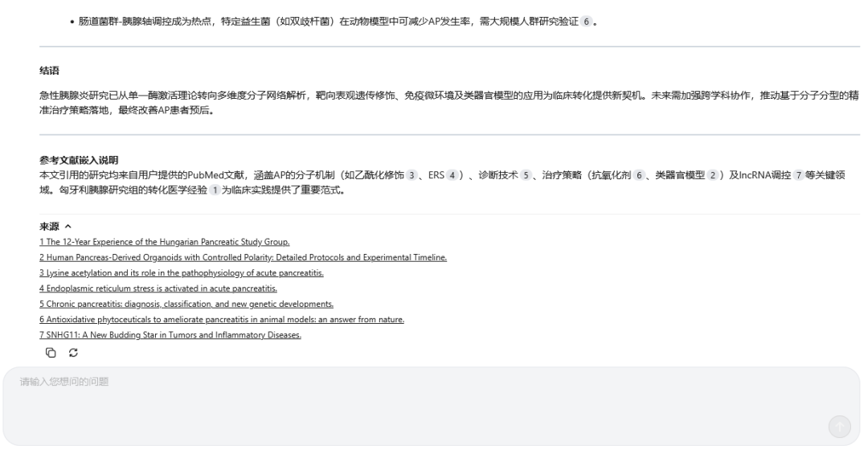Open source 1 Hungarian Pancreatic Study Group
868x450 pixels.
point(165,242)
